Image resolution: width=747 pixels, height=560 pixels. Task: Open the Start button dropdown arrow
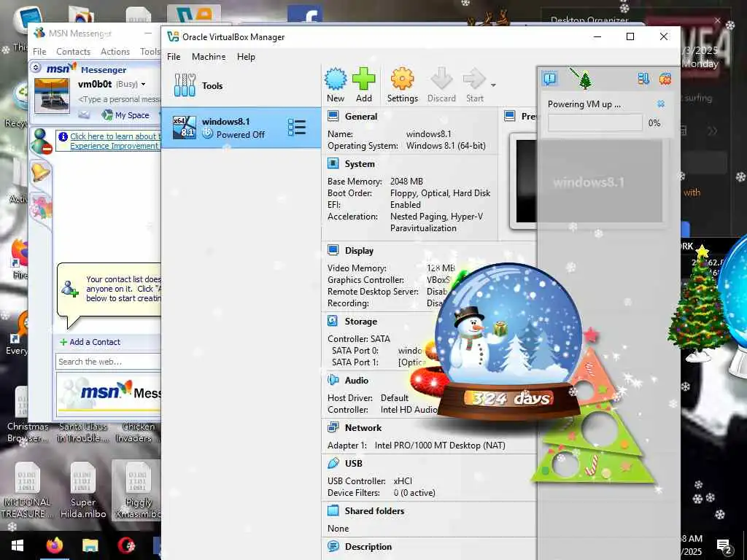pyautogui.click(x=493, y=85)
